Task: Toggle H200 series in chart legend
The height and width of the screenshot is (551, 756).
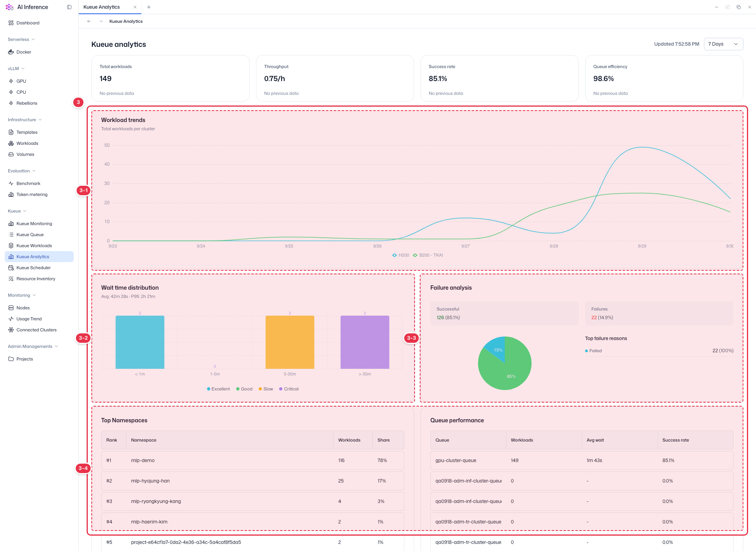Action: 400,255
